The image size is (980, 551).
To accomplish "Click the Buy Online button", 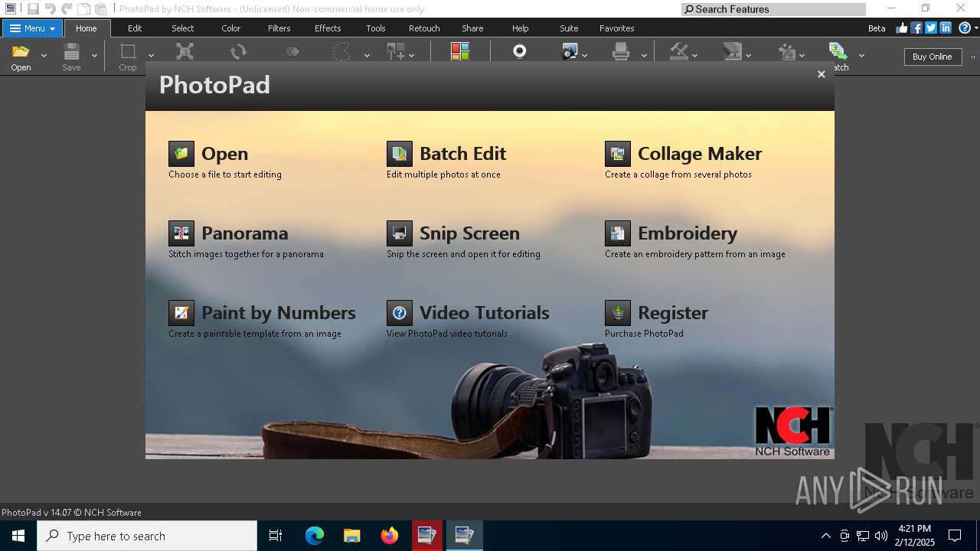I will tap(933, 57).
